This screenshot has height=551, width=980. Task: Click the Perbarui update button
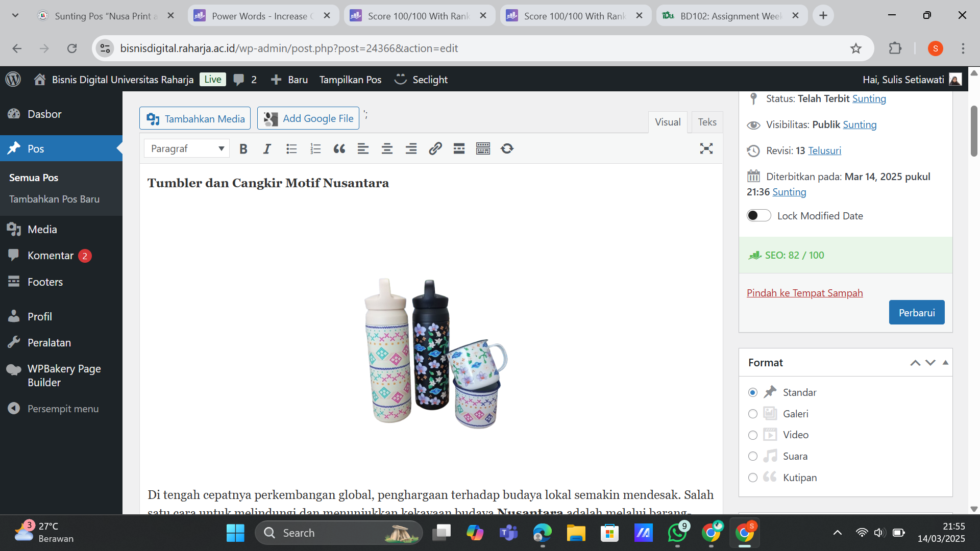click(917, 313)
